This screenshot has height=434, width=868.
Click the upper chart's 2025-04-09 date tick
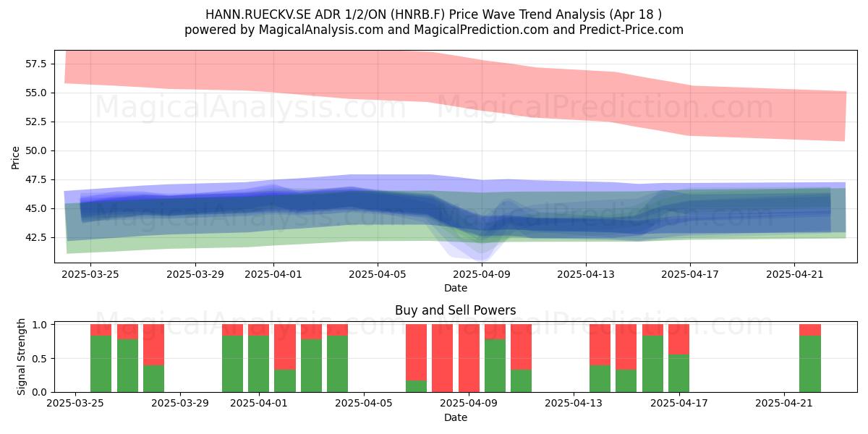482,274
